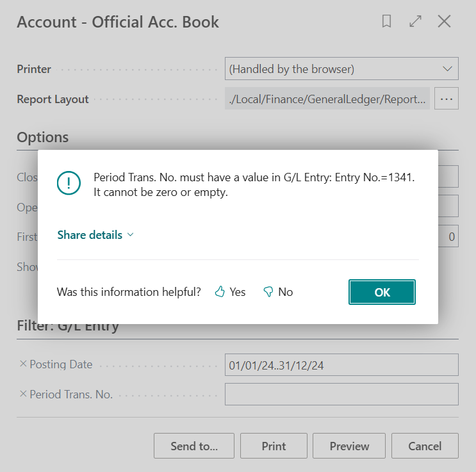Focus the Period Trans. No. filter box
The image size is (476, 472).
coord(341,395)
